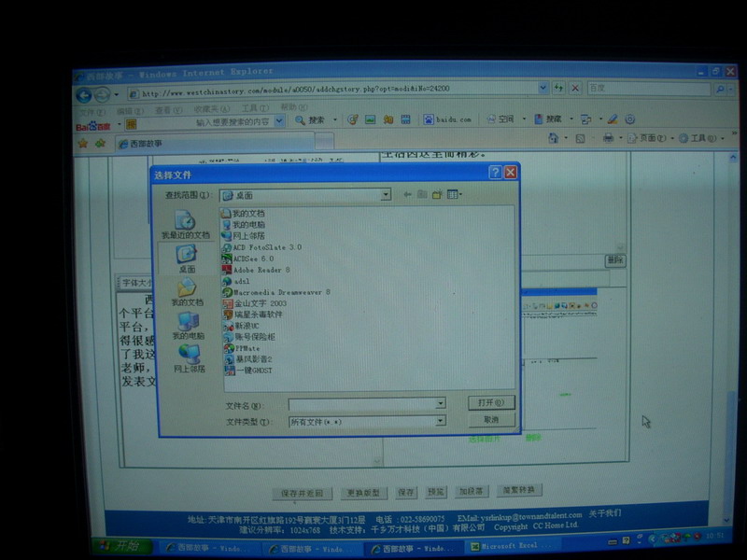Select 我的文档 in the places bar
The width and height of the screenshot is (747, 560).
click(x=188, y=292)
